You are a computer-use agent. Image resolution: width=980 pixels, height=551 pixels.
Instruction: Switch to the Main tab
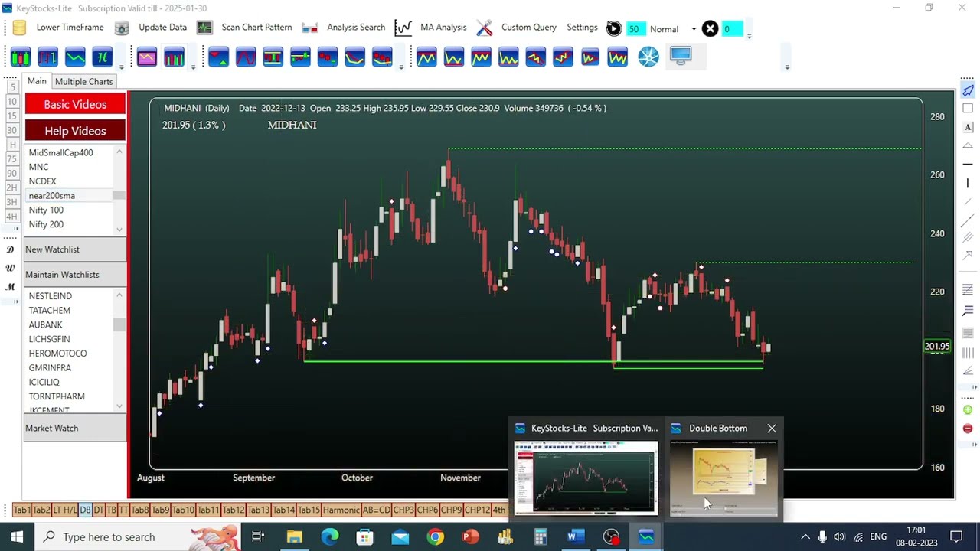tap(37, 81)
